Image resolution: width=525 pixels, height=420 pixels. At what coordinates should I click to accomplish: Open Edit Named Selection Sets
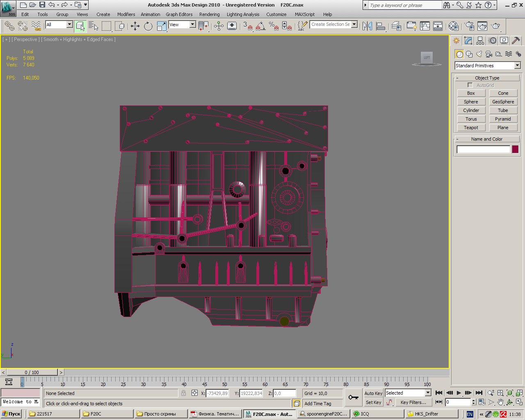(x=302, y=26)
